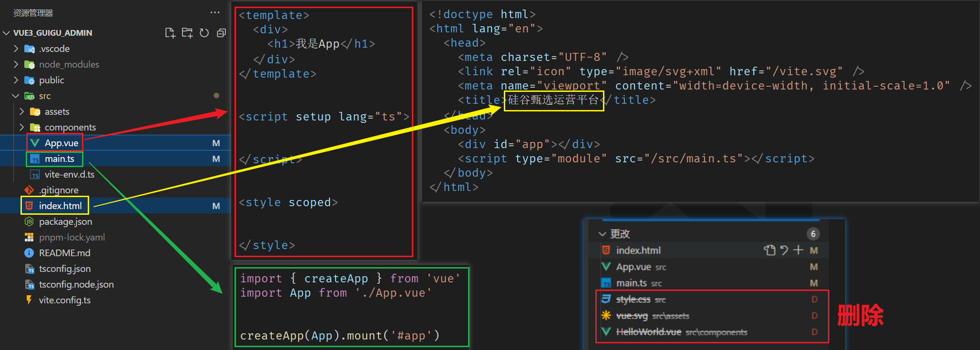Click the 硅谷甄选运营平台 title text in index.html
Screen dimensions: 980x350
pyautogui.click(x=553, y=100)
